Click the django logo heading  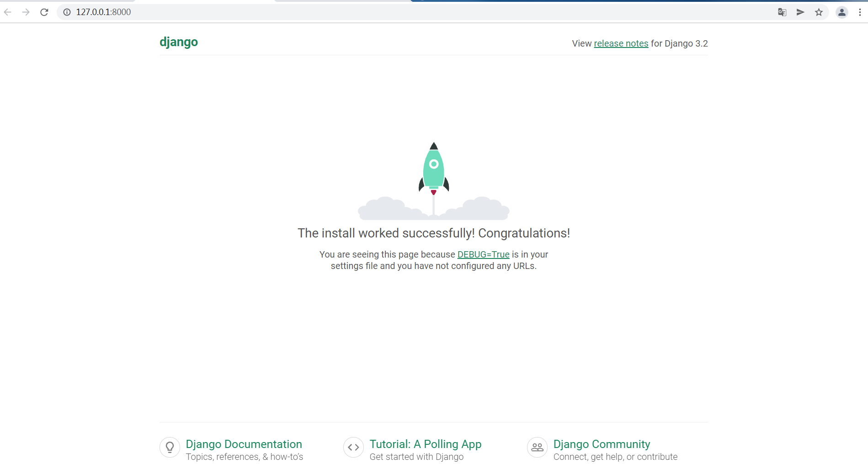(179, 42)
